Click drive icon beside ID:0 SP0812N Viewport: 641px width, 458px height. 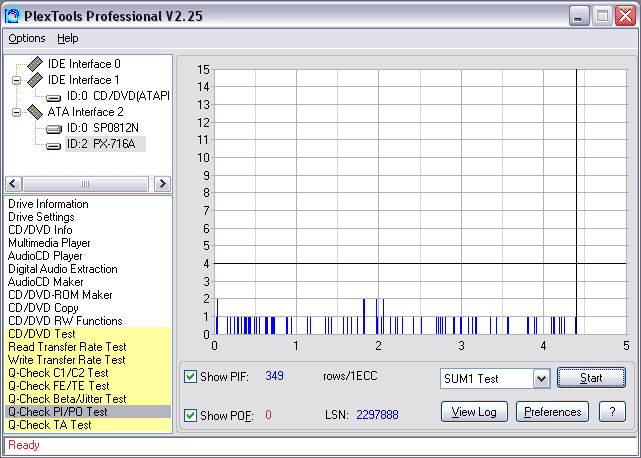pyautogui.click(x=53, y=129)
